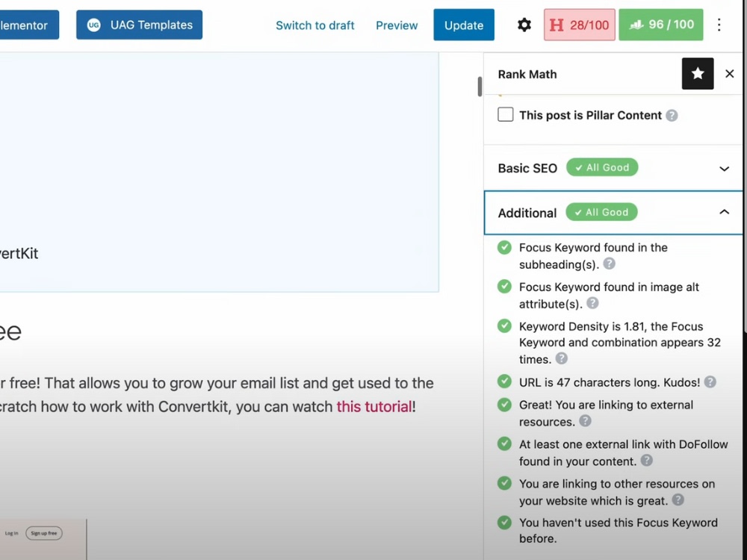Click the Rank Math star icon
Viewport: 747px width, 560px height.
(x=698, y=73)
